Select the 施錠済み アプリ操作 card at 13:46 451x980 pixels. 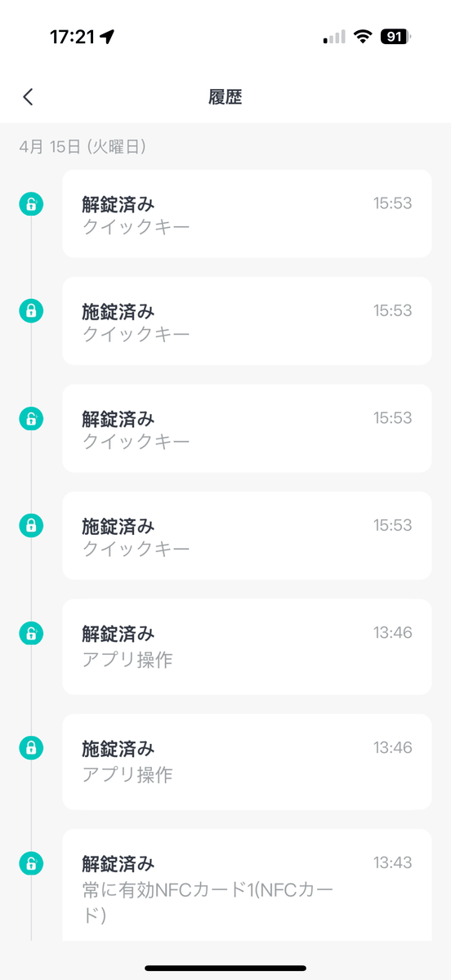coord(247,762)
